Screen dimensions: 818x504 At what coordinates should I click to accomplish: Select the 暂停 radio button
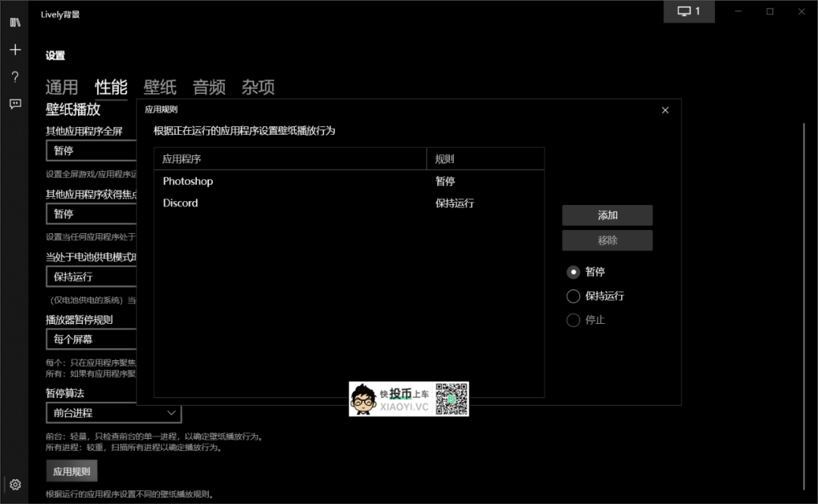573,272
